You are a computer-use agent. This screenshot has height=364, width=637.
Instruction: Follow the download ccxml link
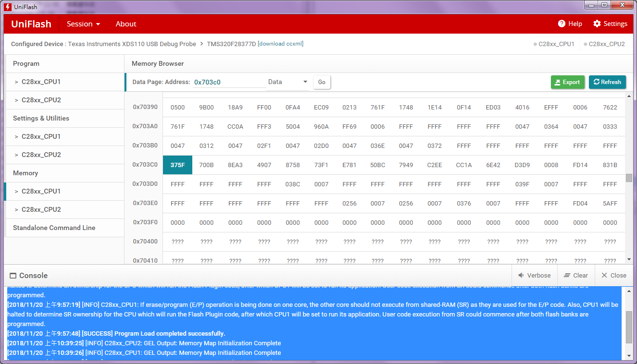coord(280,44)
